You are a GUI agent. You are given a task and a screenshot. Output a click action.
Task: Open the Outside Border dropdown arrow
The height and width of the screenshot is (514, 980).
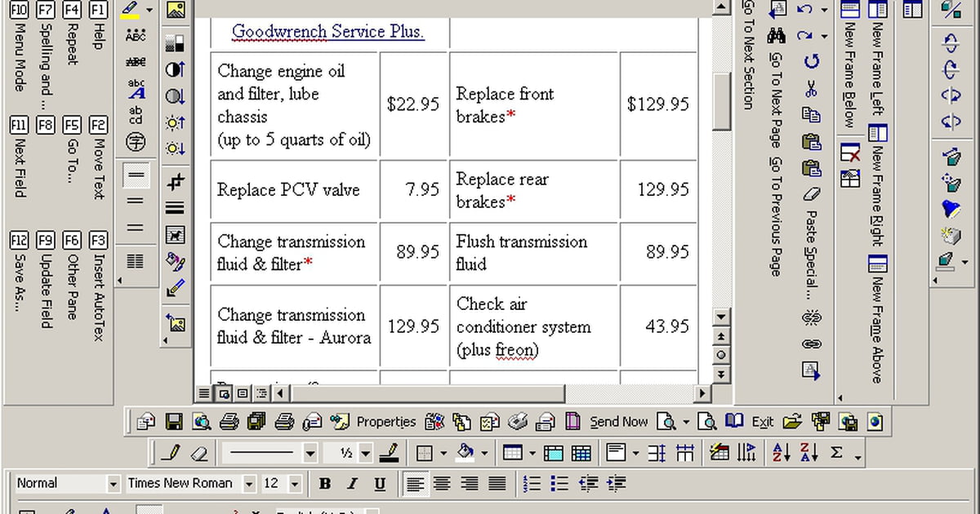443,453
